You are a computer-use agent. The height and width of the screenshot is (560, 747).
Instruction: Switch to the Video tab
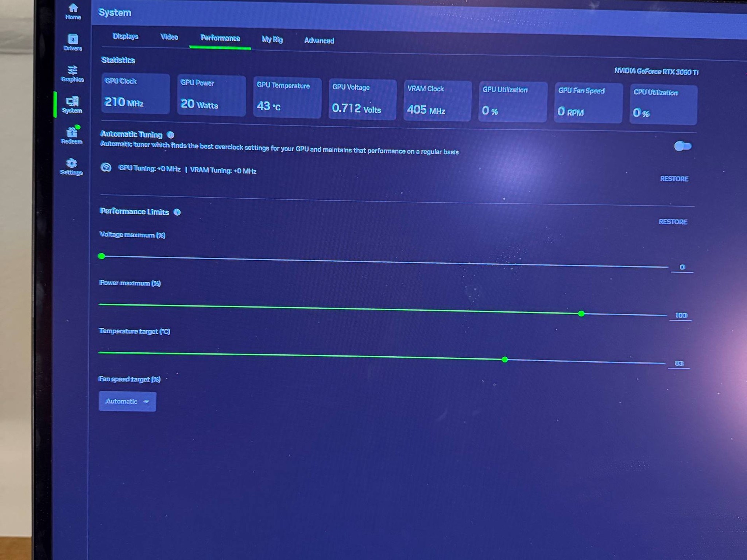click(169, 37)
